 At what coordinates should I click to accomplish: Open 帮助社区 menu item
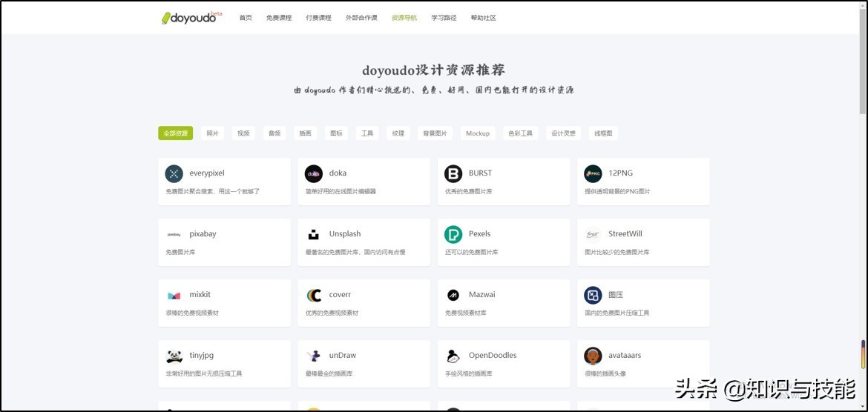tap(483, 18)
